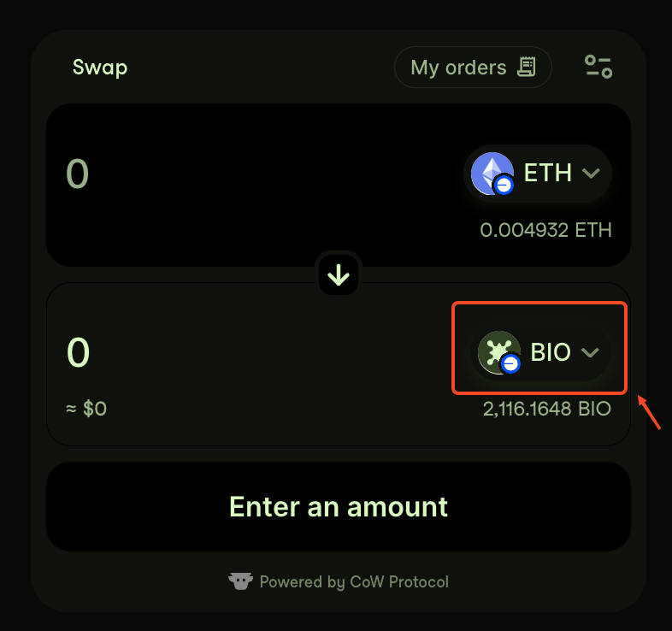Click the Ethereum diamond token logo

click(x=492, y=172)
